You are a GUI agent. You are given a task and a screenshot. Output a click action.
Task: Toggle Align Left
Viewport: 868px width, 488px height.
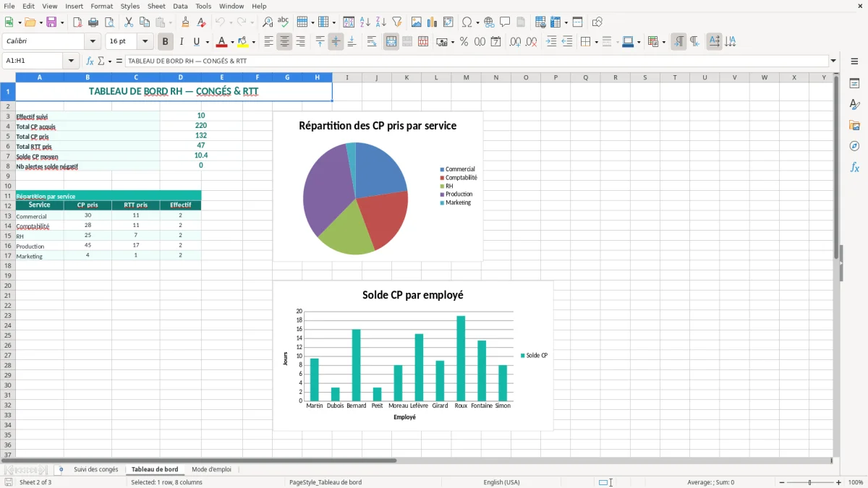click(268, 42)
